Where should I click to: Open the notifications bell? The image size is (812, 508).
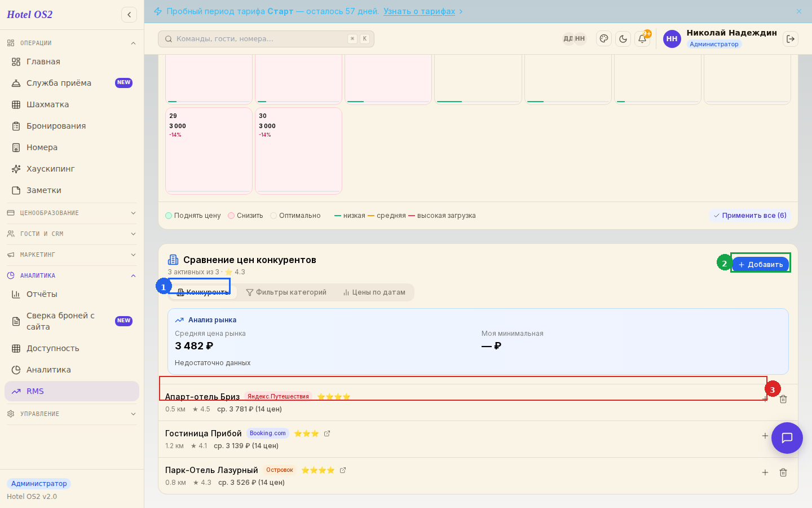(642, 39)
